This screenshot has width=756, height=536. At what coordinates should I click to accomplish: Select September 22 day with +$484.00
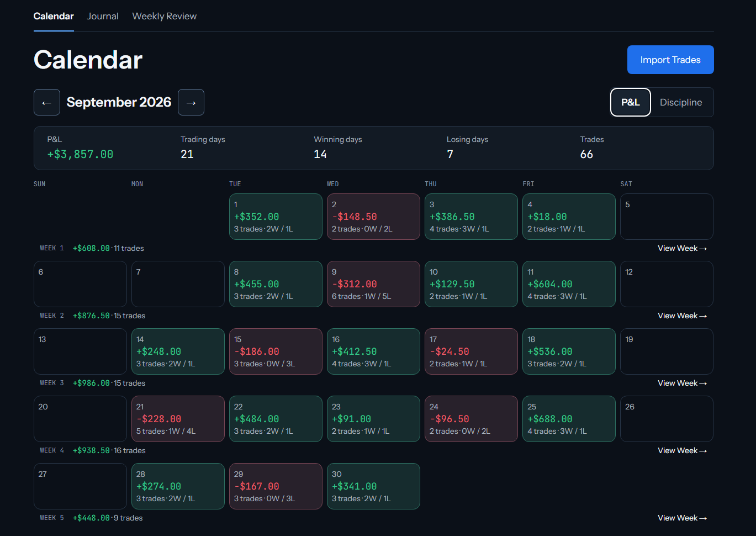[276, 419]
